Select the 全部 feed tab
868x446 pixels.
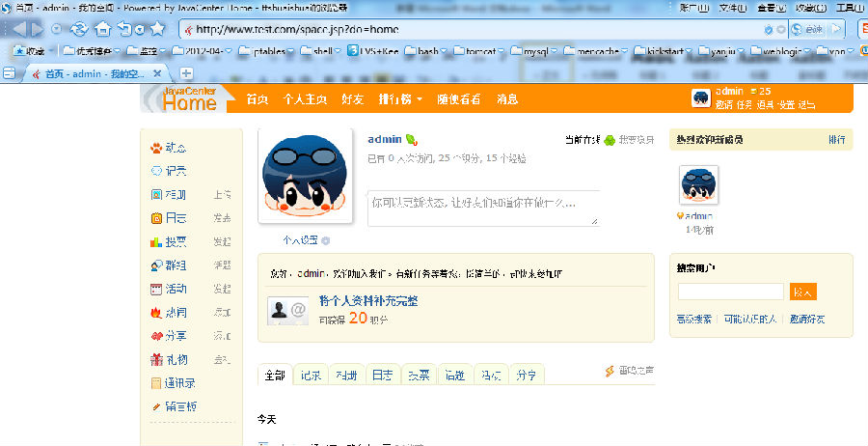pos(275,376)
